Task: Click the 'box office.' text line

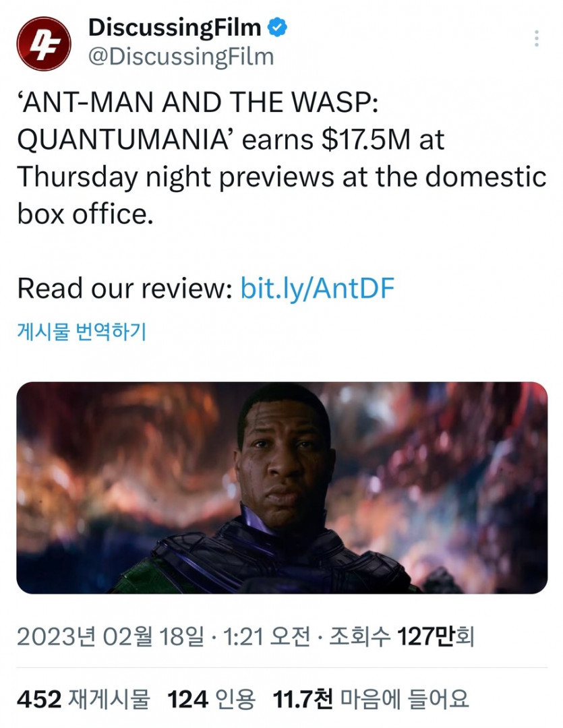Action: pos(86,214)
